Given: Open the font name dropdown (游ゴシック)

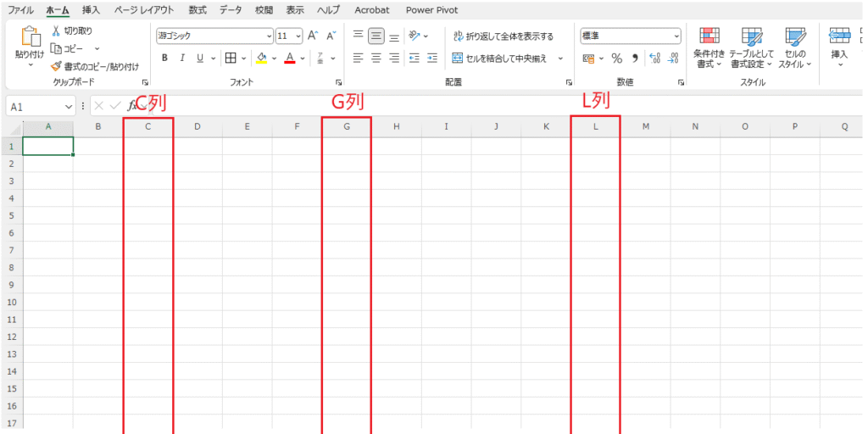Looking at the screenshot, I should tap(270, 36).
